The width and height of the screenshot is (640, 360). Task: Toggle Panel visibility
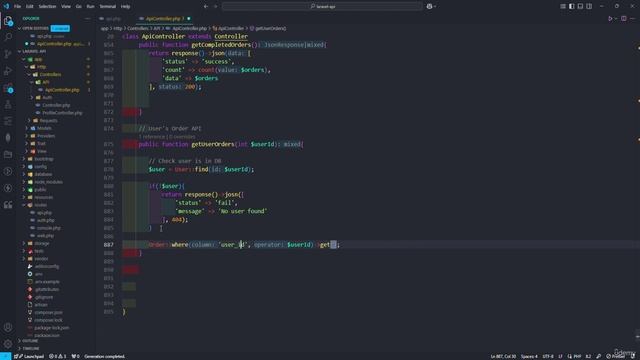point(580,6)
